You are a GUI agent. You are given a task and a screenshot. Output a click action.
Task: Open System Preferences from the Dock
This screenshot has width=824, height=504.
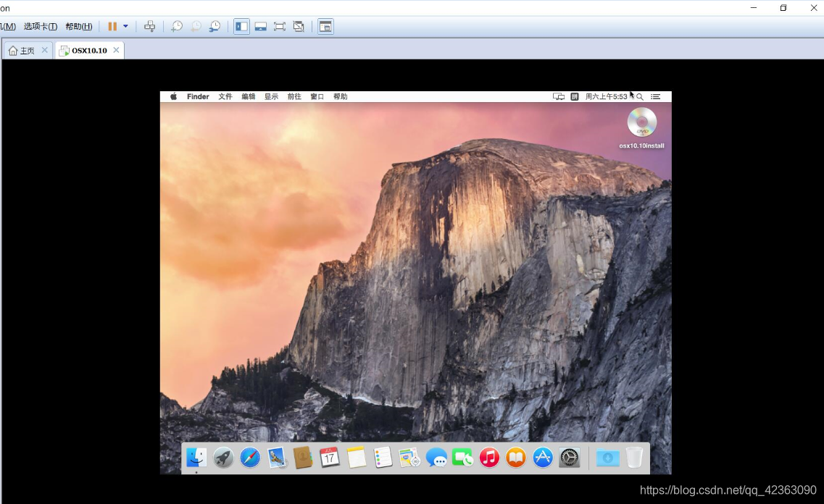[569, 458]
